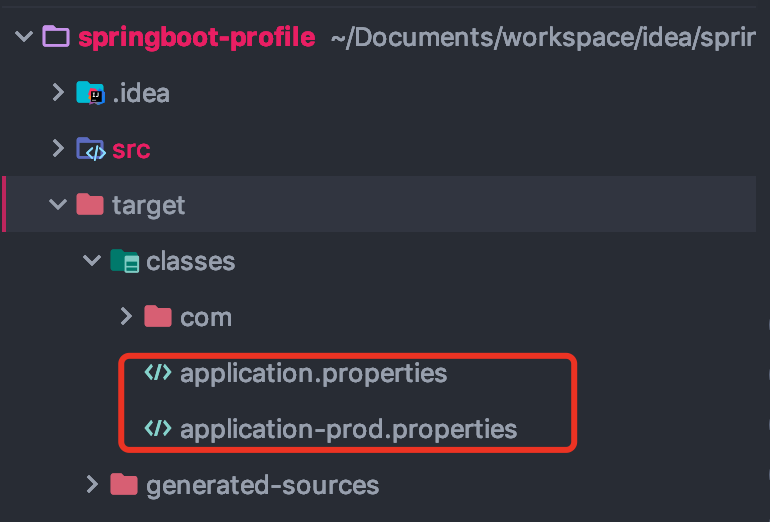Click the red target folder icon
Viewport: 770px width, 522px height.
point(91,205)
